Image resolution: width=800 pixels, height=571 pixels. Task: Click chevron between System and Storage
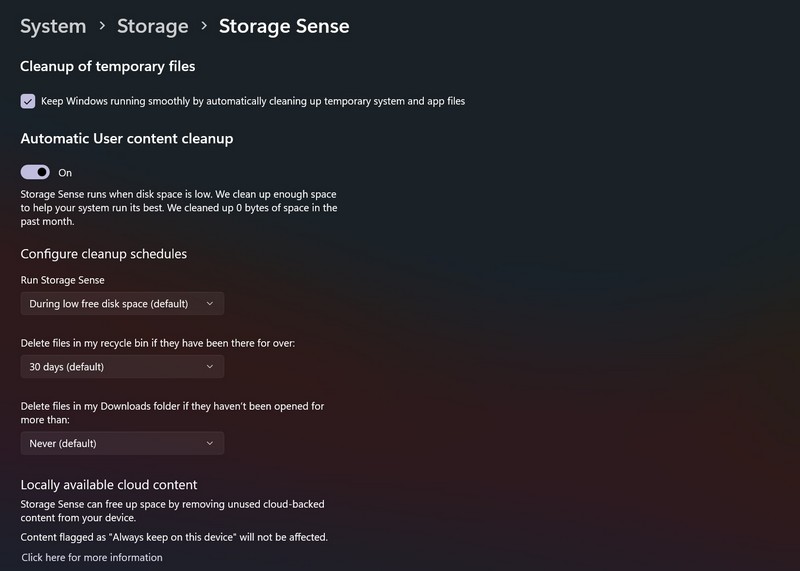point(102,27)
